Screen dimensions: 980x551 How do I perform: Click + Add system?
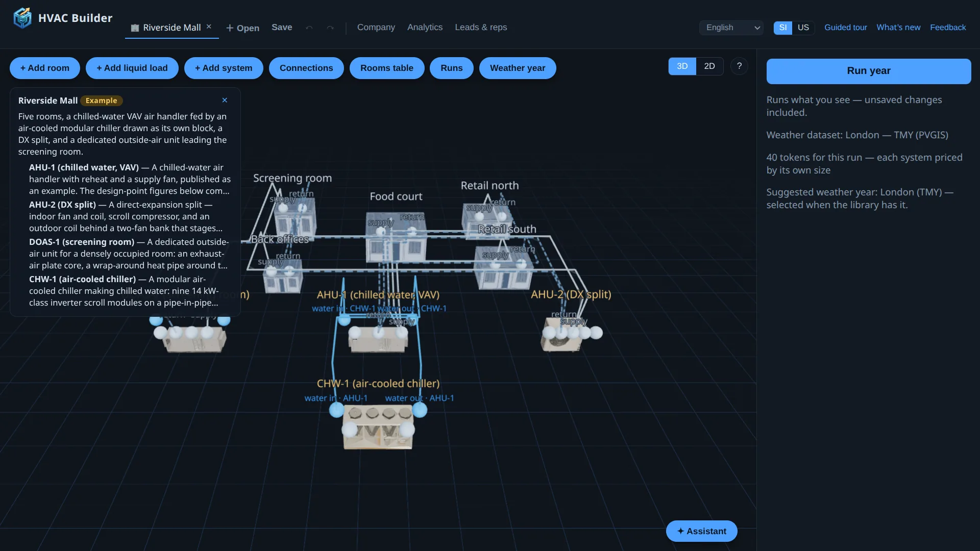point(224,68)
